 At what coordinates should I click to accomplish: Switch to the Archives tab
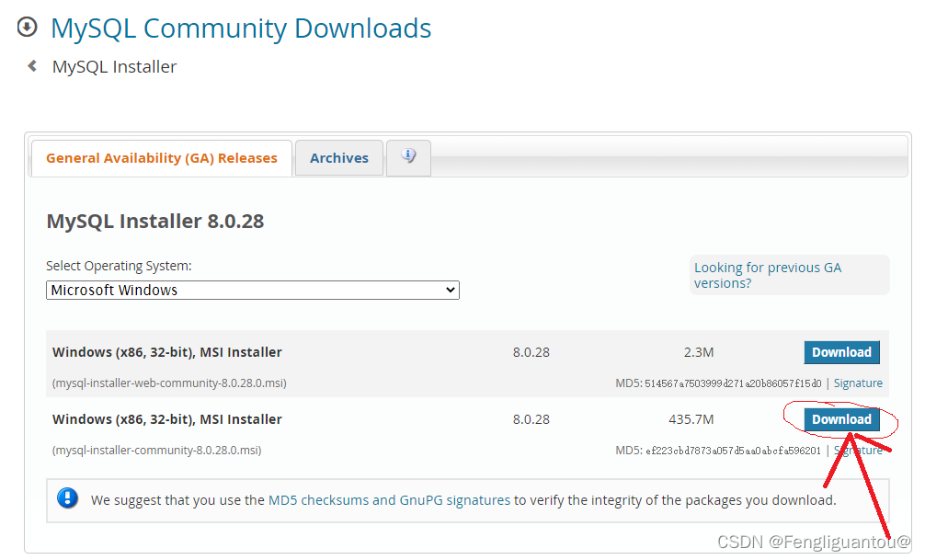pos(339,158)
